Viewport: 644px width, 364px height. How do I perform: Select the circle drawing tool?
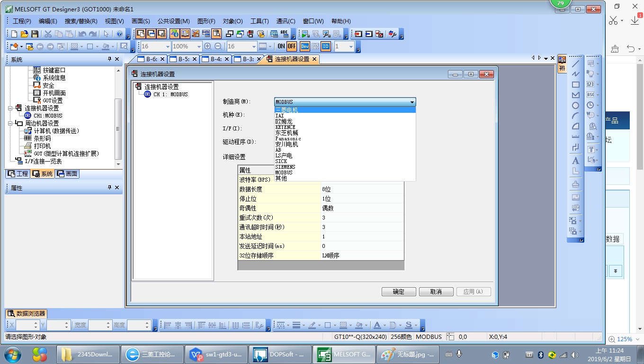pos(575,106)
